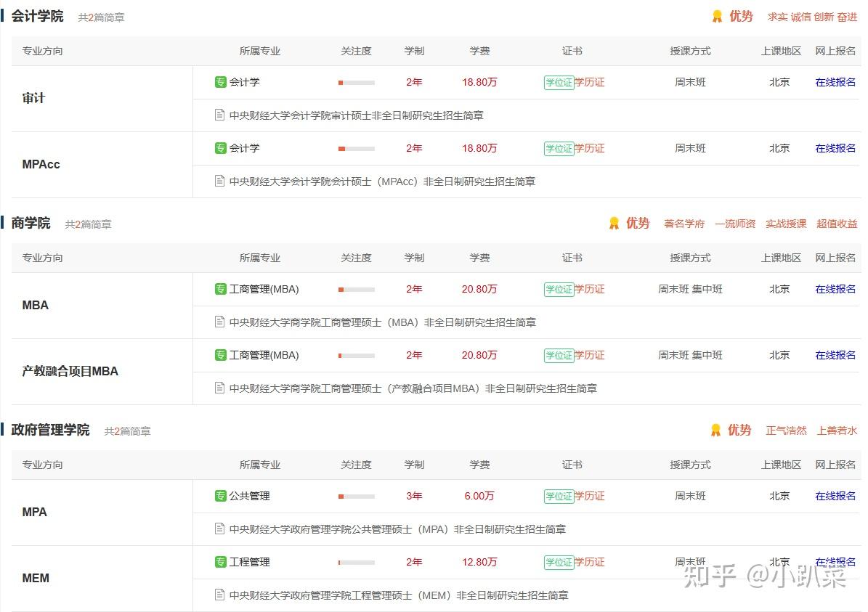Click 在线报名 for MEM
This screenshot has width=868, height=612.
835,562
